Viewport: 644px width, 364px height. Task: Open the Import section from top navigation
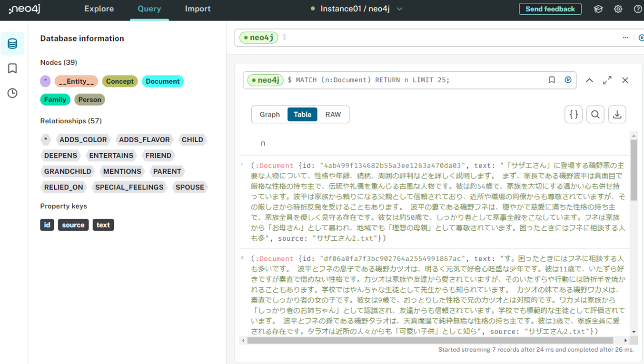click(198, 9)
